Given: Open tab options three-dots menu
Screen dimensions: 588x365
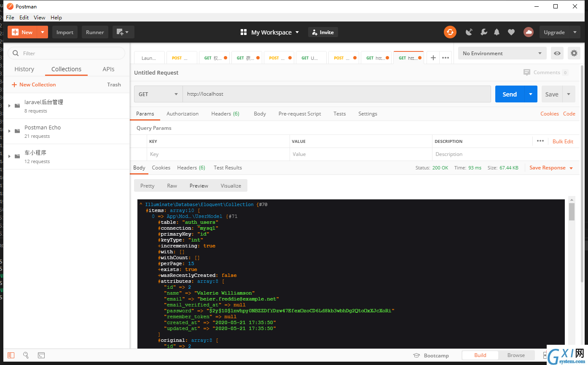Looking at the screenshot, I should tap(445, 58).
